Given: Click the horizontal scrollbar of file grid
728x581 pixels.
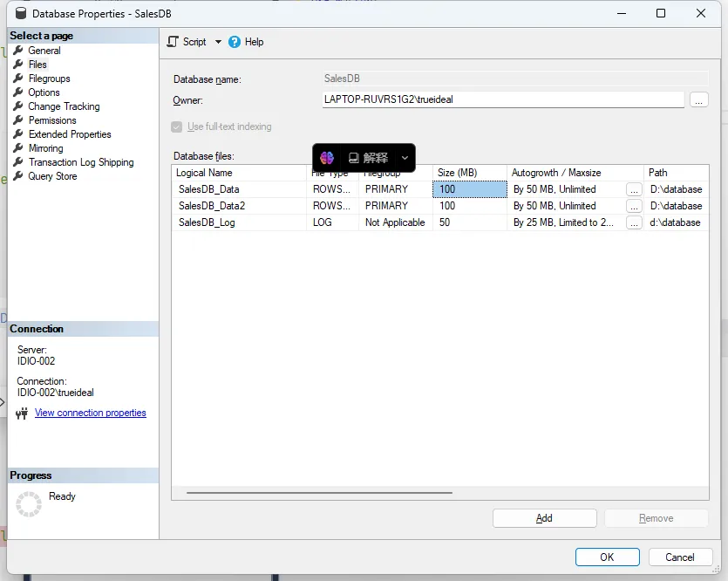Looking at the screenshot, I should click(319, 493).
